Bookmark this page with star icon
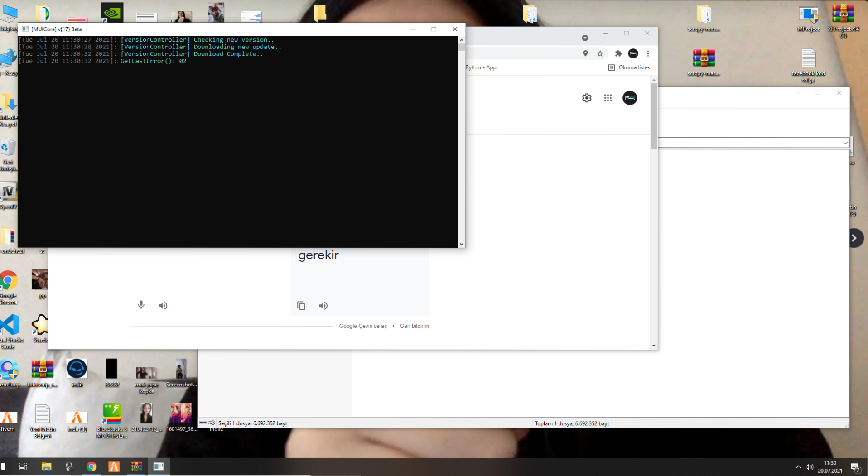Image resolution: width=868 pixels, height=476 pixels. (600, 53)
